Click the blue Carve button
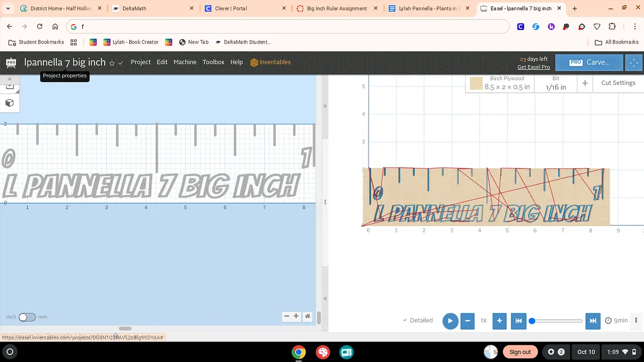This screenshot has width=644, height=362. tap(590, 62)
